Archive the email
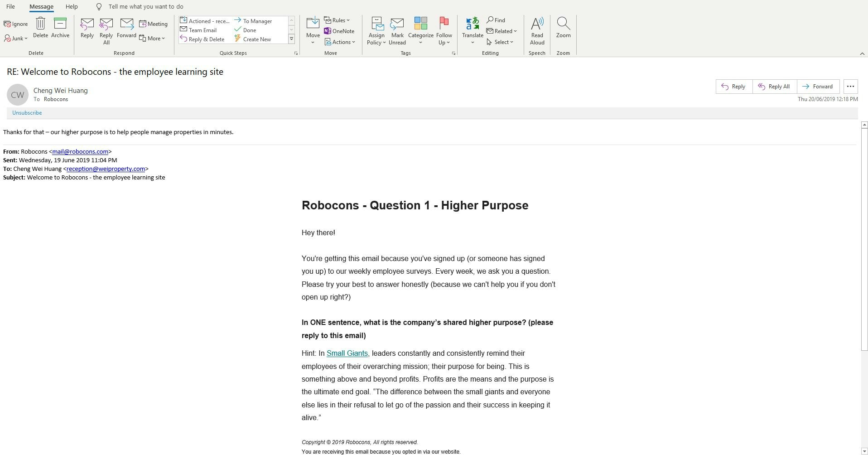 [60, 28]
